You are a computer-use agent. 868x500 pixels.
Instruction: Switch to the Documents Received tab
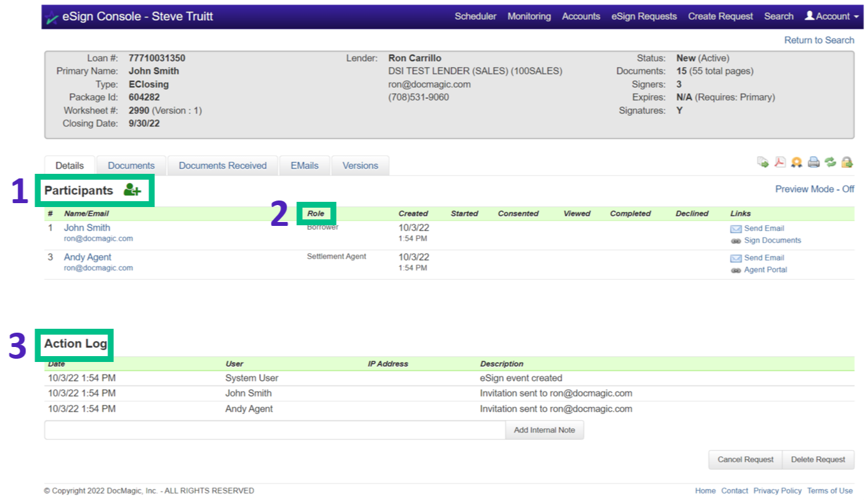(x=223, y=165)
